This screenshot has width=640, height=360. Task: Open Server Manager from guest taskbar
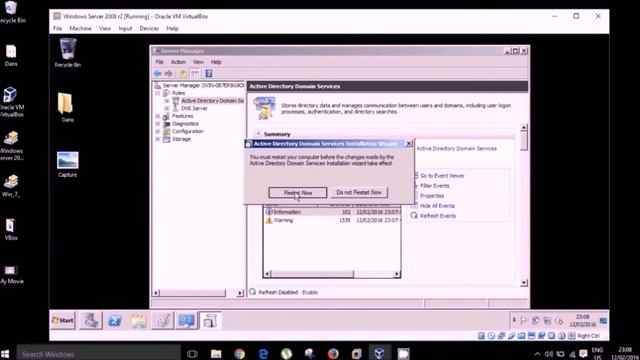click(x=91, y=321)
